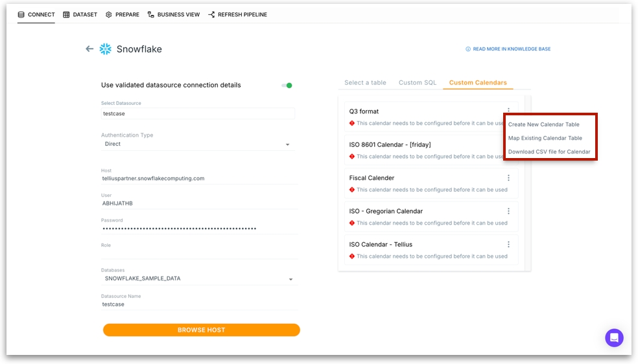Choose Download CSV file for Calendar
Screen dimensions: 638x364
click(x=549, y=152)
